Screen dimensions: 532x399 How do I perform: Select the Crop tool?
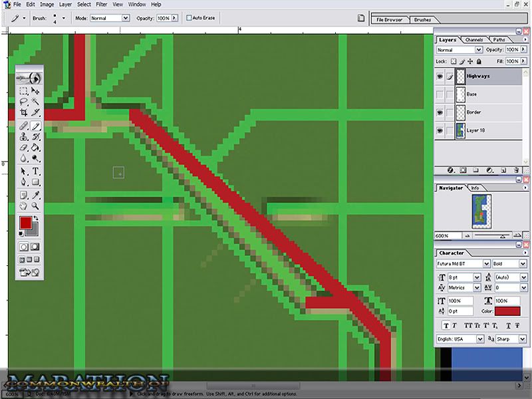(x=24, y=113)
